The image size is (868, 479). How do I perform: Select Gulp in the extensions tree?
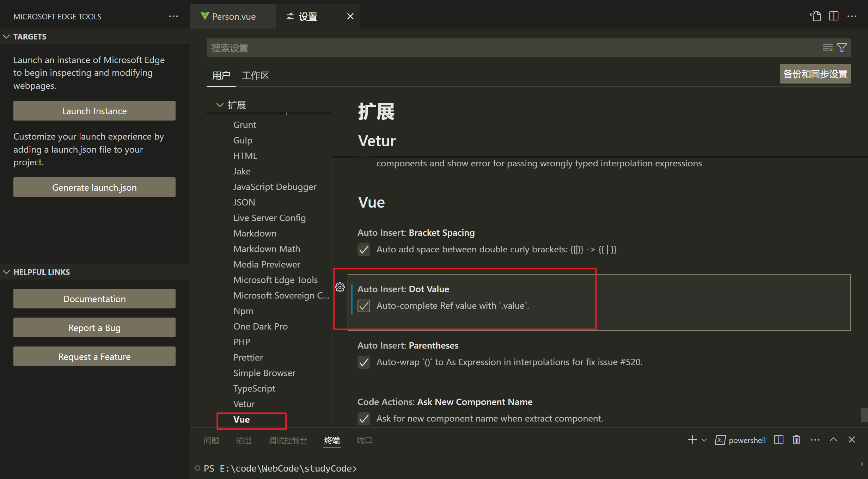point(243,140)
